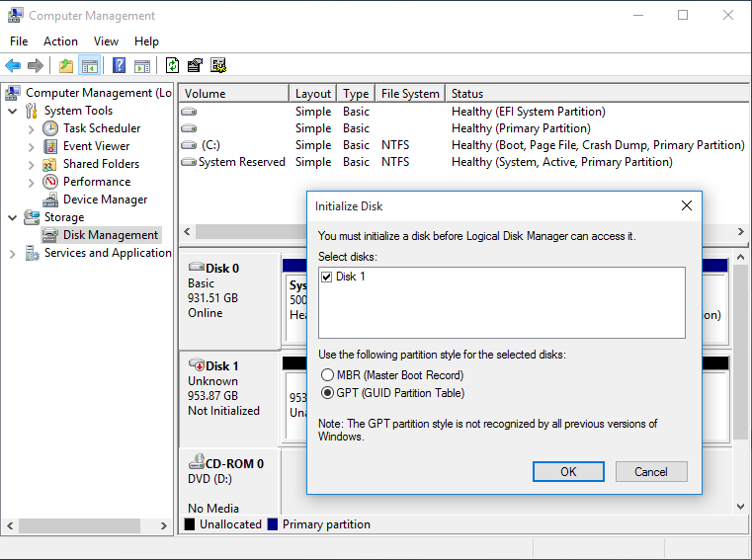
Task: Select MBR (Master Boot Record) option
Action: pyautogui.click(x=328, y=375)
